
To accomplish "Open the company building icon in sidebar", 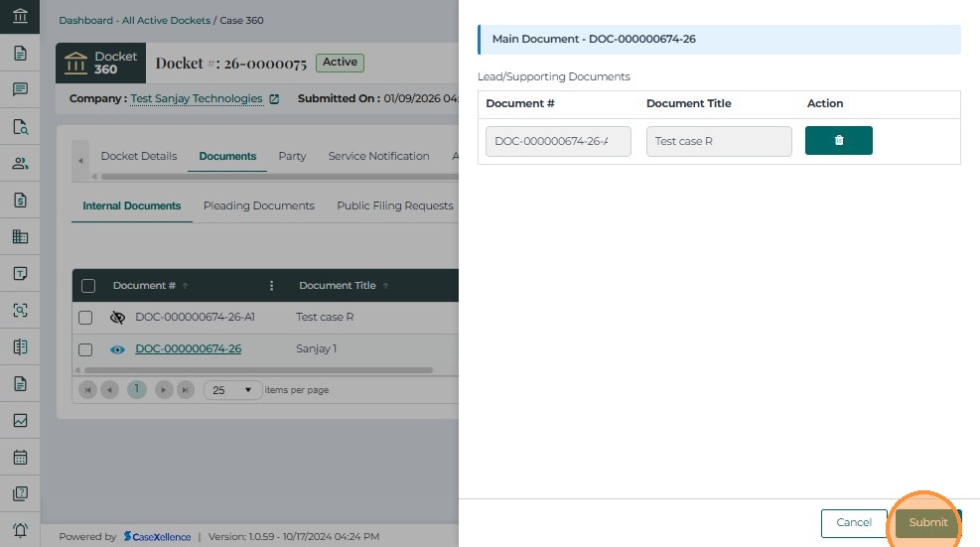I will point(20,236).
